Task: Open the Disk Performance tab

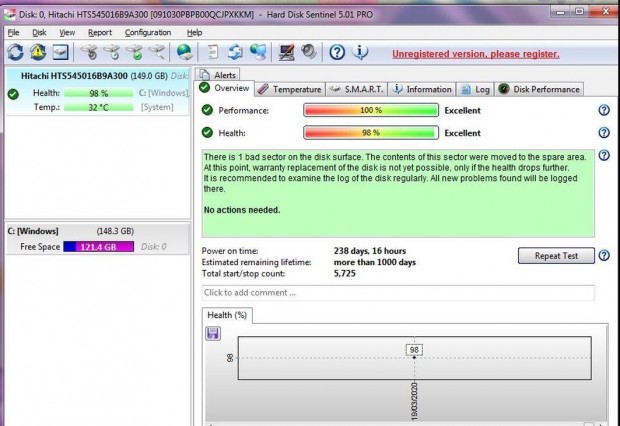Action: 539,89
